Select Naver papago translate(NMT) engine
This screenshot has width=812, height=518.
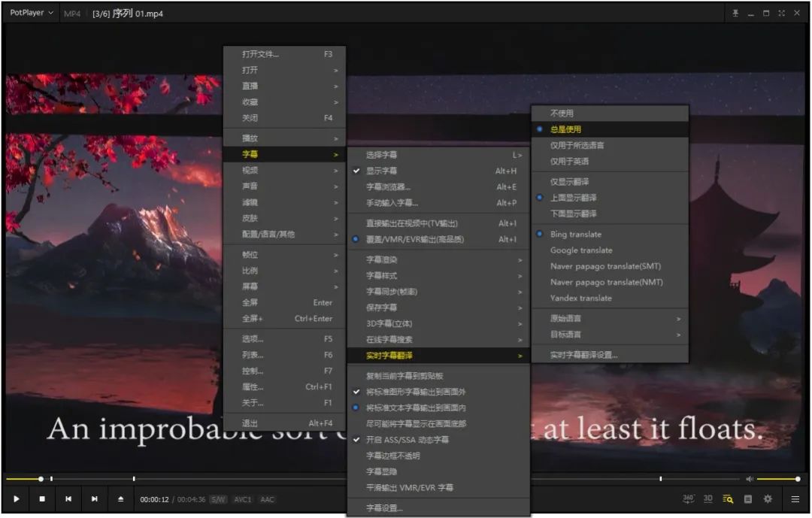[x=610, y=283]
